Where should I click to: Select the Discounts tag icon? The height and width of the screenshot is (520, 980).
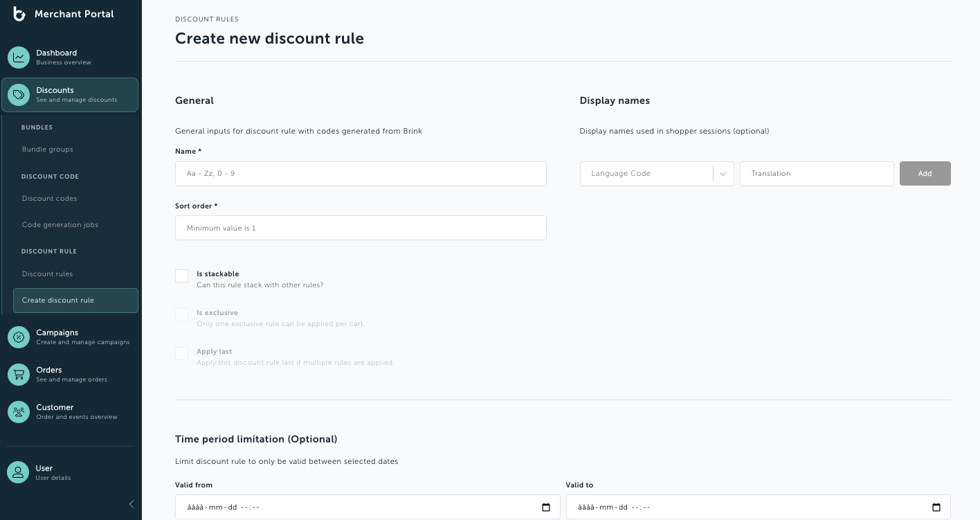(19, 95)
